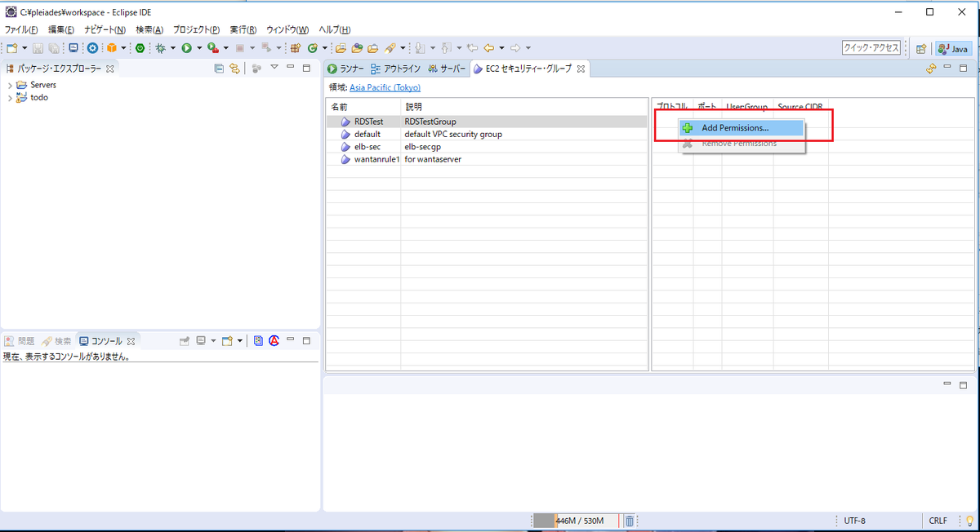Viewport: 980px width, 532px height.
Task: Click Link with Editor icon
Action: pos(234,69)
